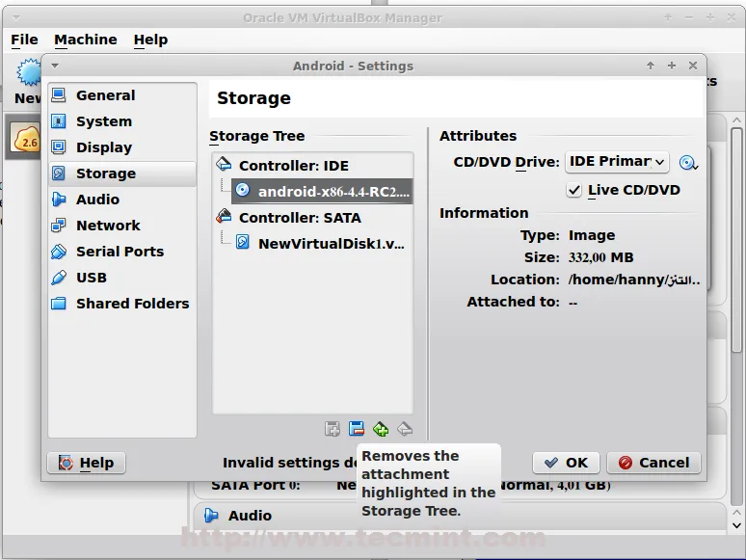746x560 pixels.
Task: Click the NewVirtualDisk1 hard disk icon
Action: pyautogui.click(x=244, y=243)
